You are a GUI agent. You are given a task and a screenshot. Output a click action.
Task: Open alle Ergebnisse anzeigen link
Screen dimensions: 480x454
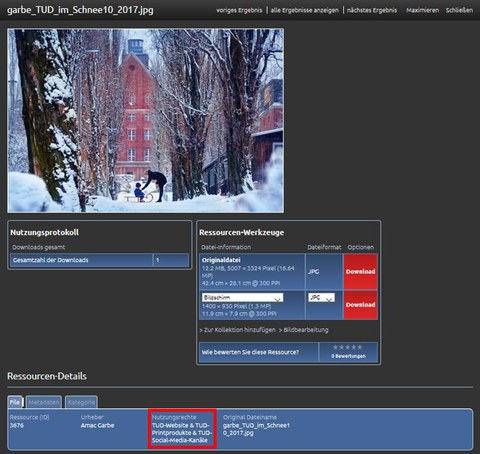(x=304, y=10)
